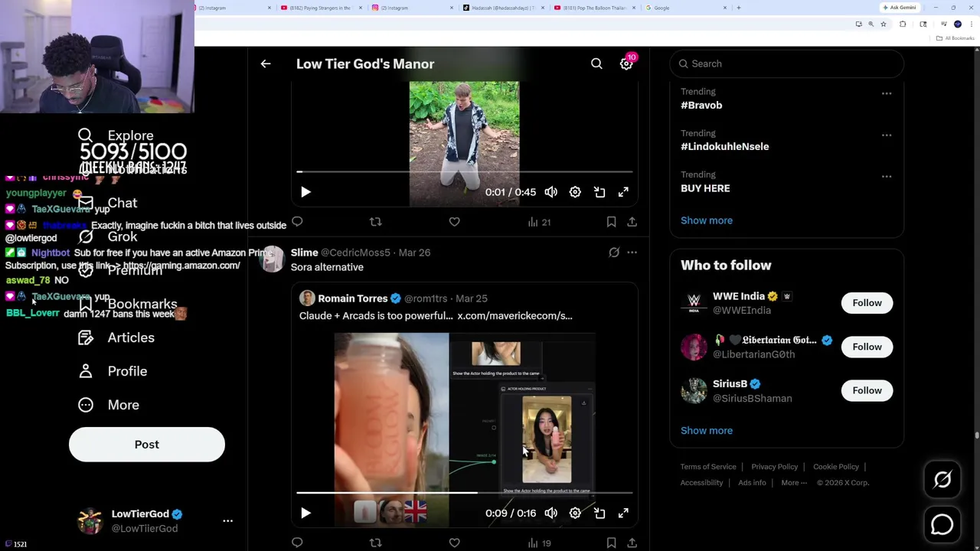Seek the first video progress bar

[x=465, y=172]
